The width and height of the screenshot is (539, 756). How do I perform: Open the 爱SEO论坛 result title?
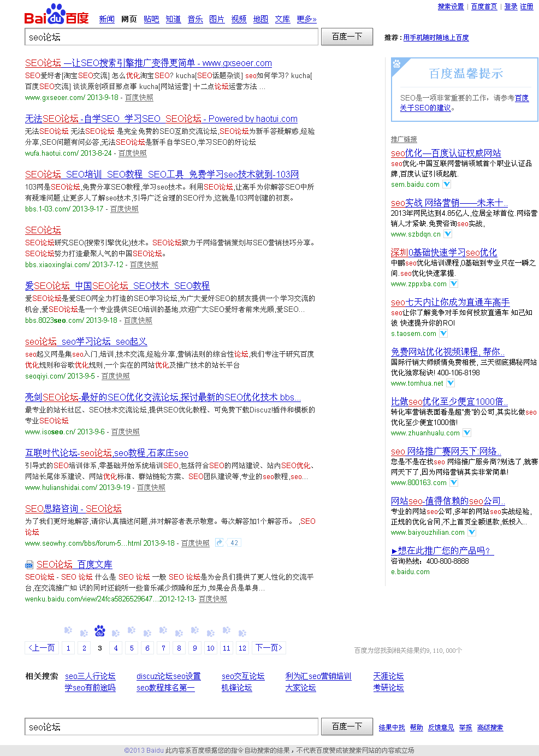[117, 286]
